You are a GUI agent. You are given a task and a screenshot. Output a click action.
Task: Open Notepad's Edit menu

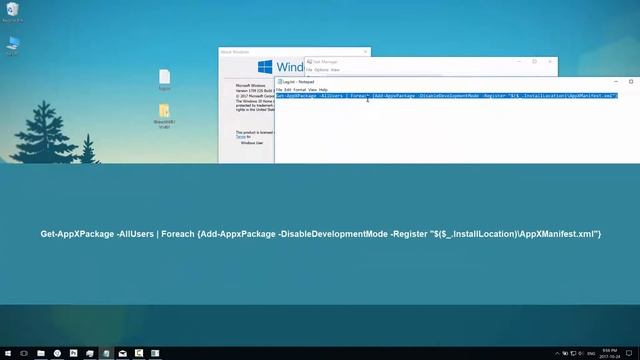[x=288, y=90]
